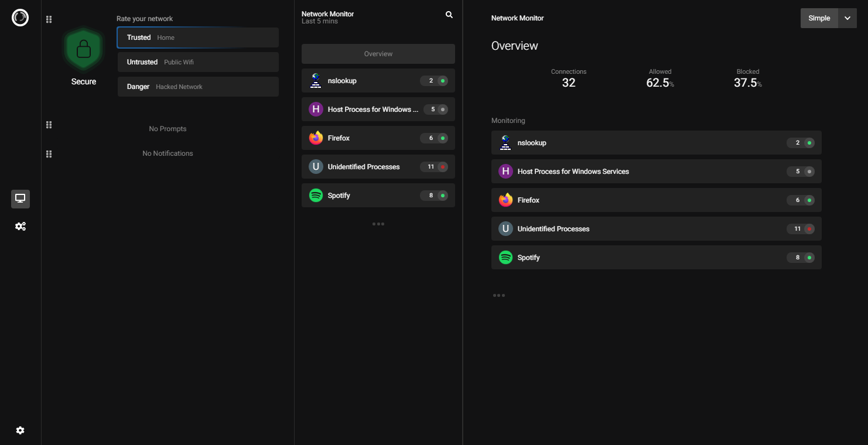Open nslookup row in the middle list

click(x=378, y=81)
